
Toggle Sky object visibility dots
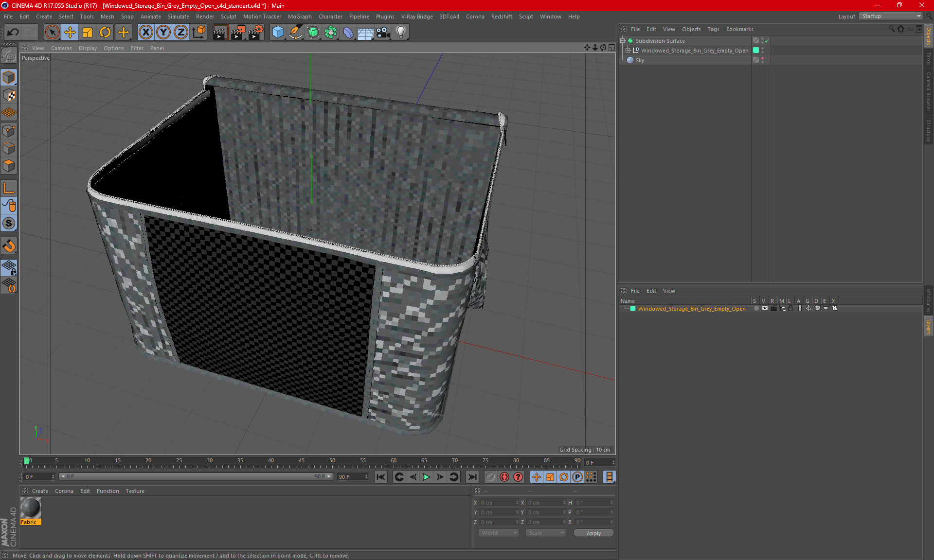(762, 60)
